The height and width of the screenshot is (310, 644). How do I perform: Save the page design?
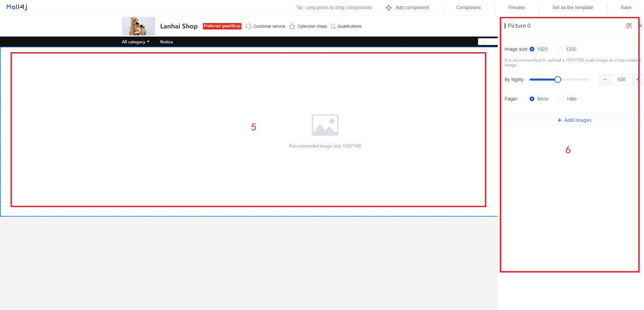pos(626,8)
